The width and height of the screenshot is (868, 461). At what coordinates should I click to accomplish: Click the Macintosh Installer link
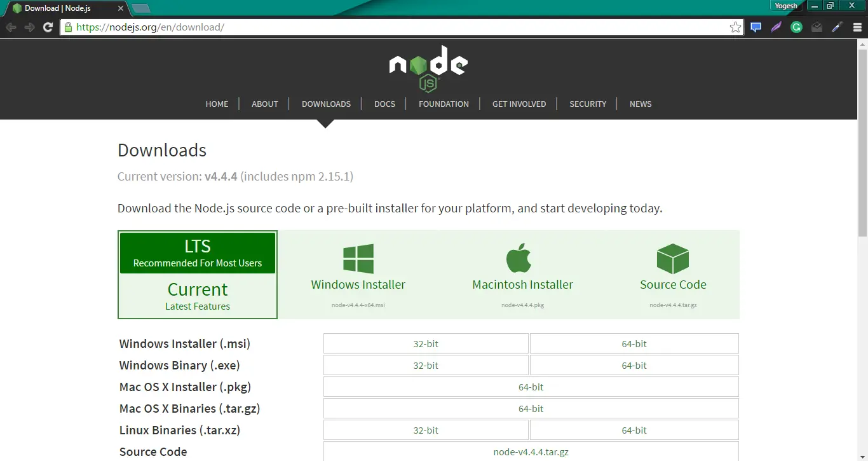[523, 285]
